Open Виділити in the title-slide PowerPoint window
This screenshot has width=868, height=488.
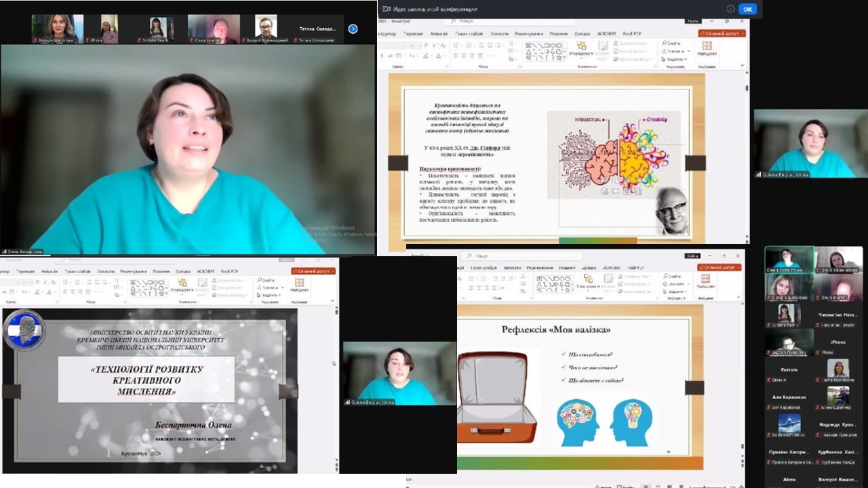point(269,295)
